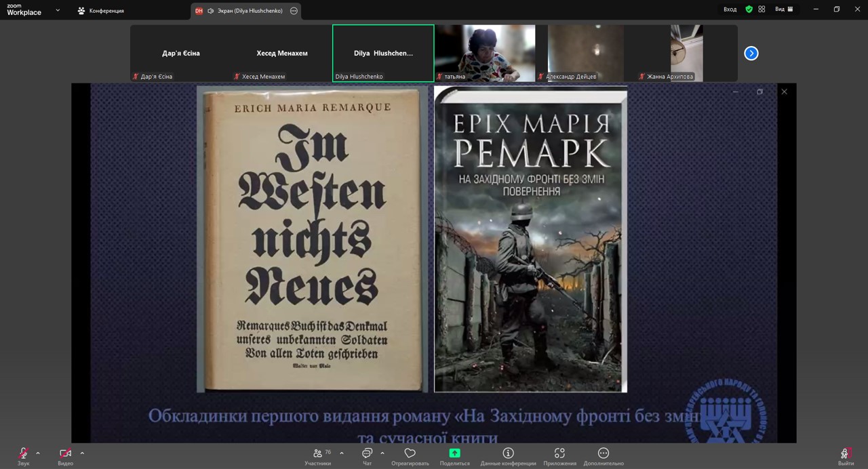Show next participants with blue arrow
Viewport: 868px width, 469px height.
click(x=751, y=54)
